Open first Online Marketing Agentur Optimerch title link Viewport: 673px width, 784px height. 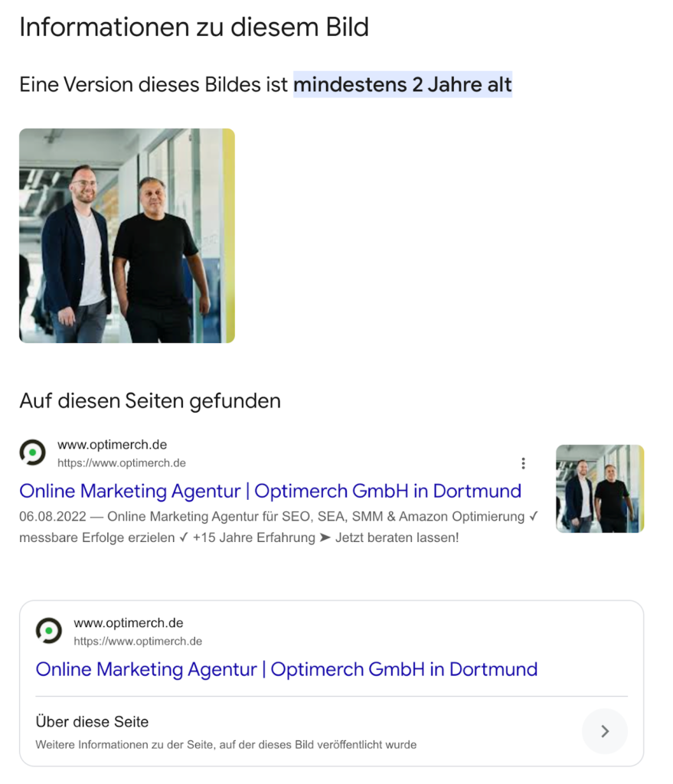(x=270, y=491)
